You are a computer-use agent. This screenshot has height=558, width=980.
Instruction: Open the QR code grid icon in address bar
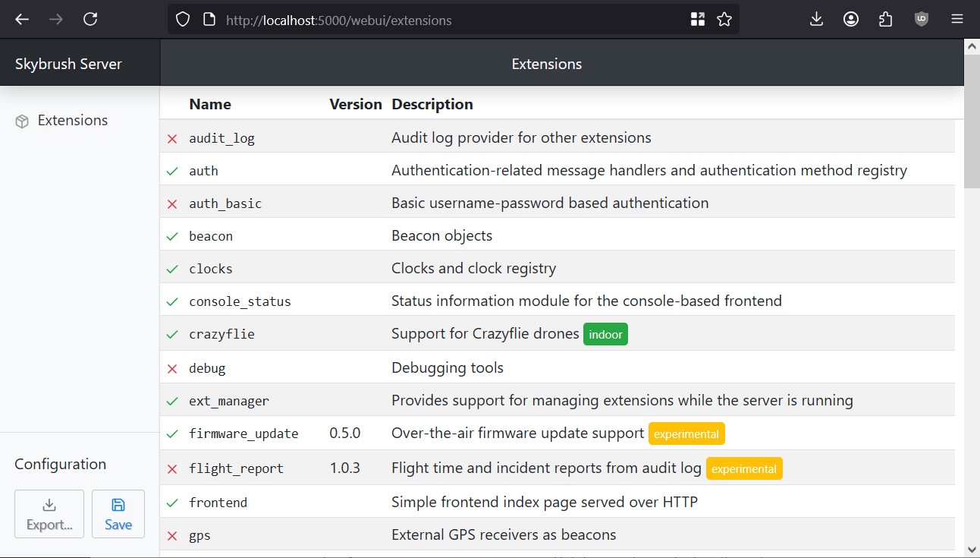(x=698, y=20)
